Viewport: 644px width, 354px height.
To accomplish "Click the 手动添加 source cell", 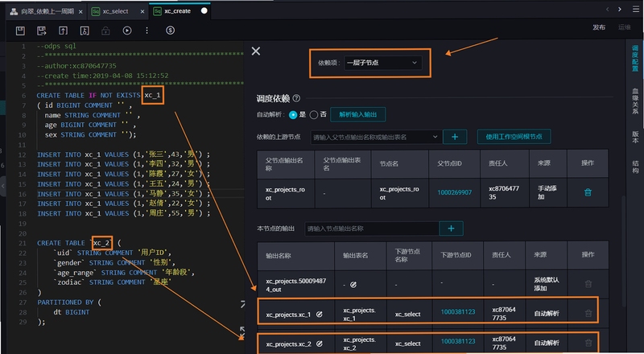I will pos(547,192).
